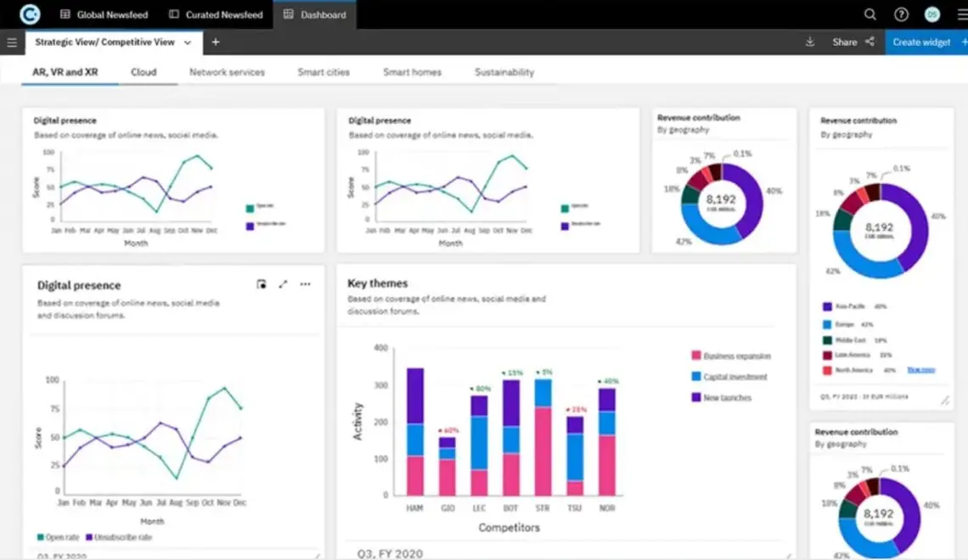This screenshot has height=560, width=968.
Task: Click the export icon on Digital presence widget
Action: (262, 284)
